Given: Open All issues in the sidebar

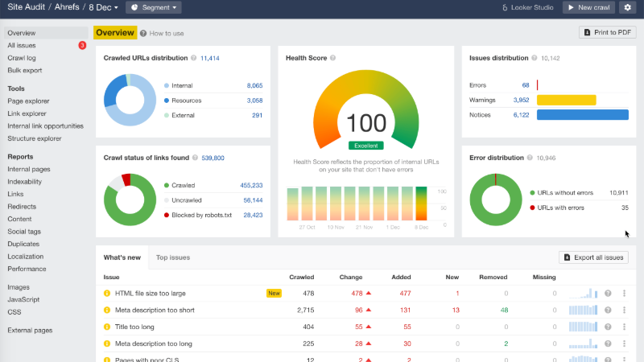Looking at the screenshot, I should 22,46.
